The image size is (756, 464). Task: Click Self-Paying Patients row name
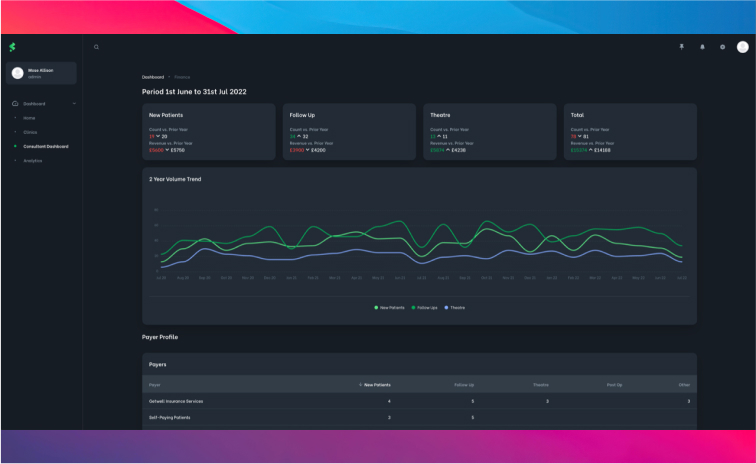pyautogui.click(x=169, y=418)
